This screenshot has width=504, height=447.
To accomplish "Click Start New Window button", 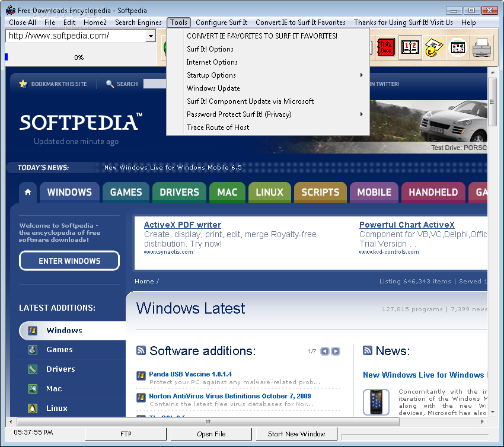I will click(296, 434).
